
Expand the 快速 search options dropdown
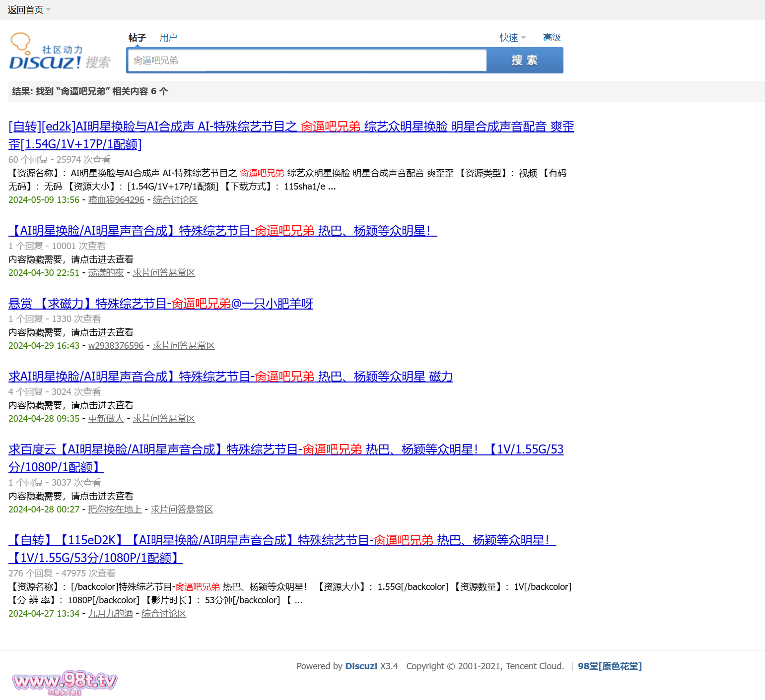[512, 38]
